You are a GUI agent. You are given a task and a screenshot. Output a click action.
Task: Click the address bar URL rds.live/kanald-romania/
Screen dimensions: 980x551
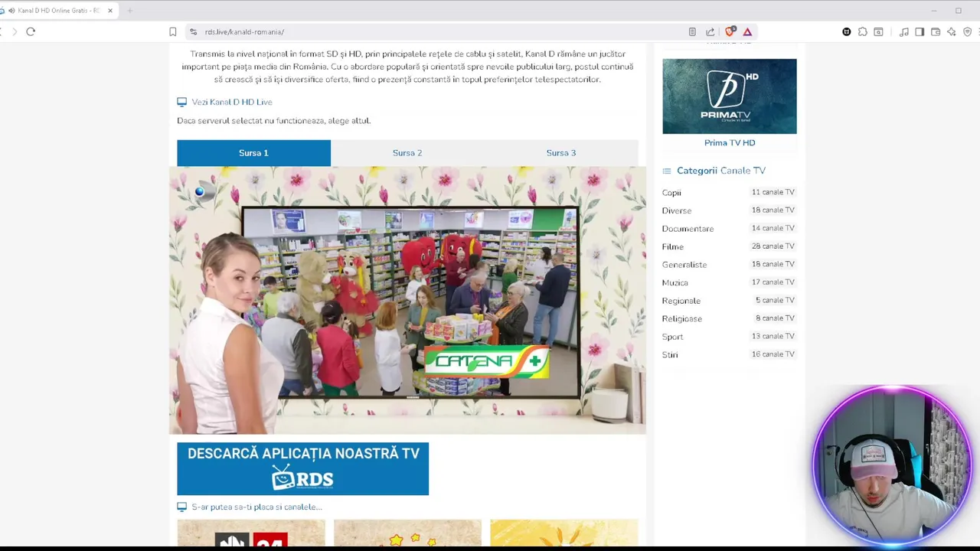pyautogui.click(x=244, y=32)
